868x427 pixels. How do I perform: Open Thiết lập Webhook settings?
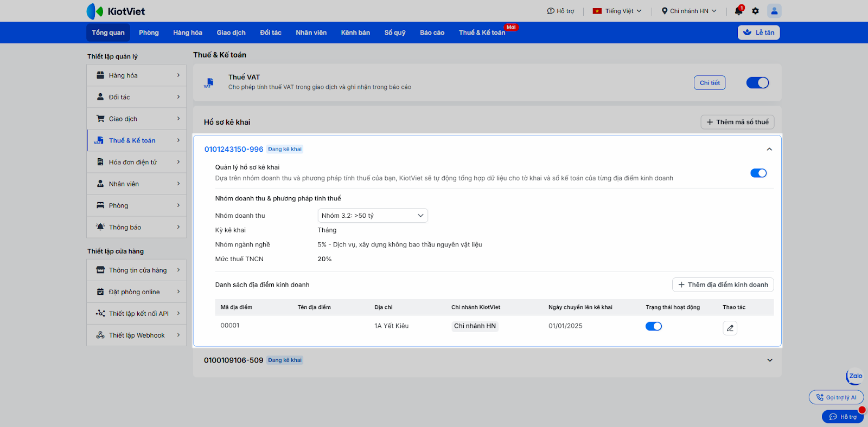pyautogui.click(x=137, y=335)
